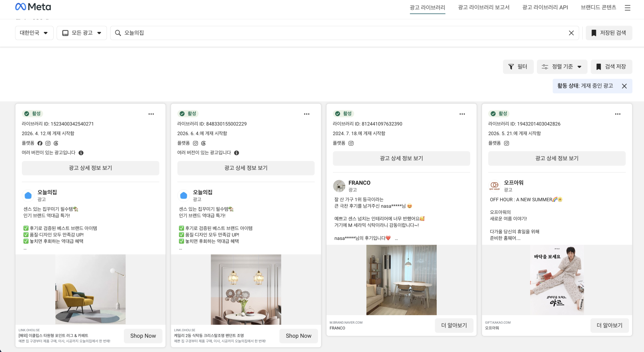This screenshot has height=352, width=644.
Task: Click 더 알아보기 on FRANCO ad
Action: pyautogui.click(x=454, y=326)
